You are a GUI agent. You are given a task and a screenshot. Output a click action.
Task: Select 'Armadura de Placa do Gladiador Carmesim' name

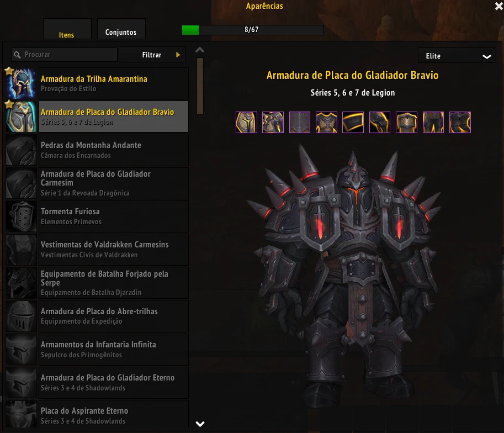pyautogui.click(x=96, y=178)
